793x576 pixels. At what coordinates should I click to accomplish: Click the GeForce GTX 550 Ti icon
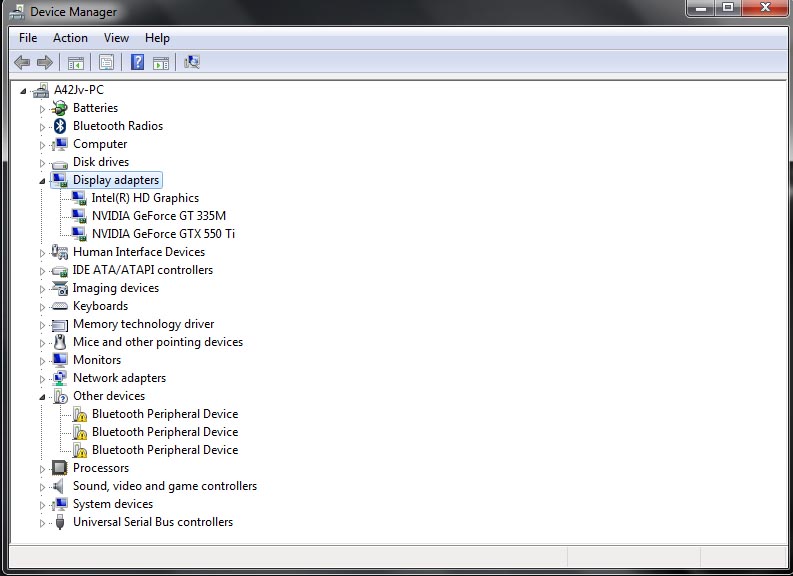coord(79,234)
